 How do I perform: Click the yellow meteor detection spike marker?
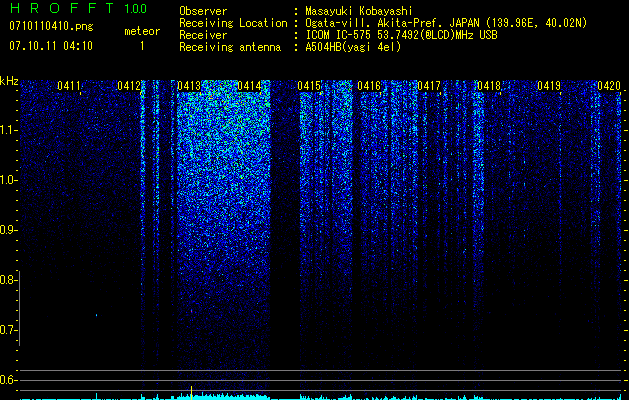pos(191,392)
